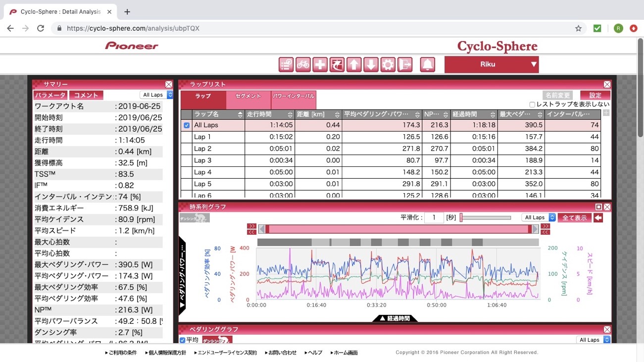Viewport: 644px width, 362px height.
Task: Click the upload arrow icon
Action: pyautogui.click(x=353, y=64)
